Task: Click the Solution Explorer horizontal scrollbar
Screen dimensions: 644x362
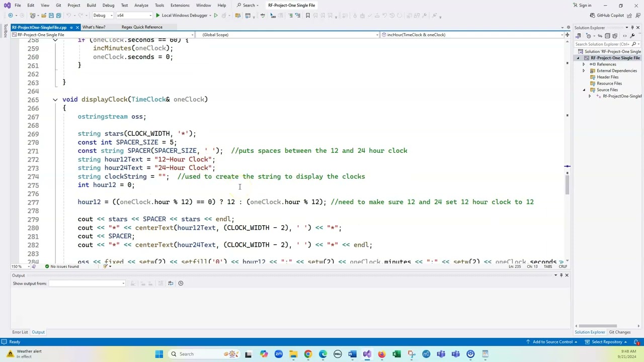Action: pos(599,326)
